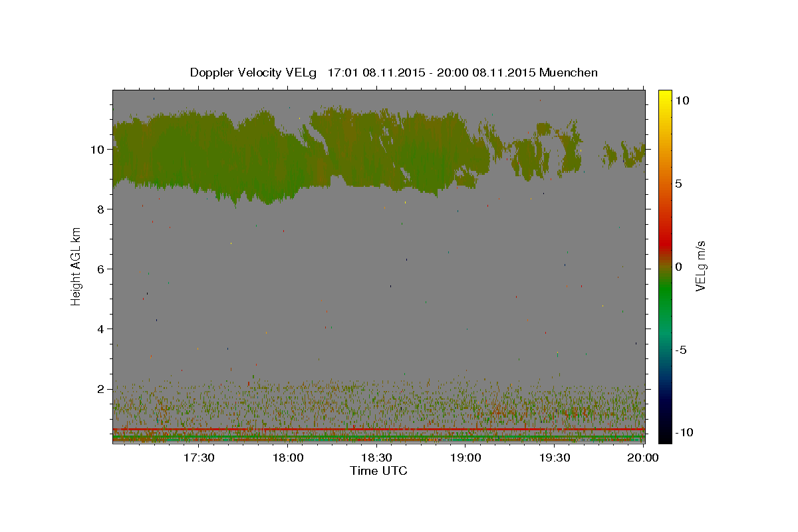Click the 'Height AGL km' axis title

(x=76, y=267)
